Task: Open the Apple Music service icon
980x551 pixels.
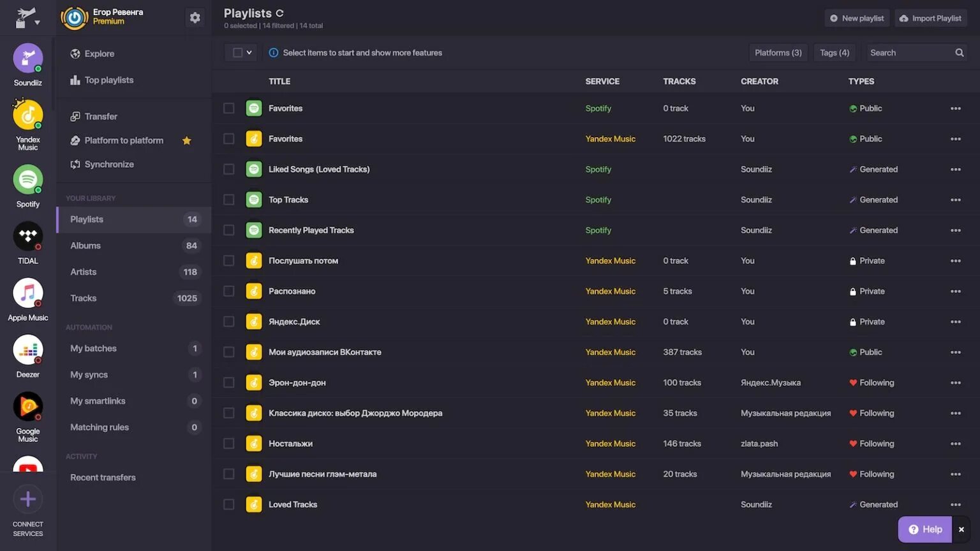Action: 27,293
